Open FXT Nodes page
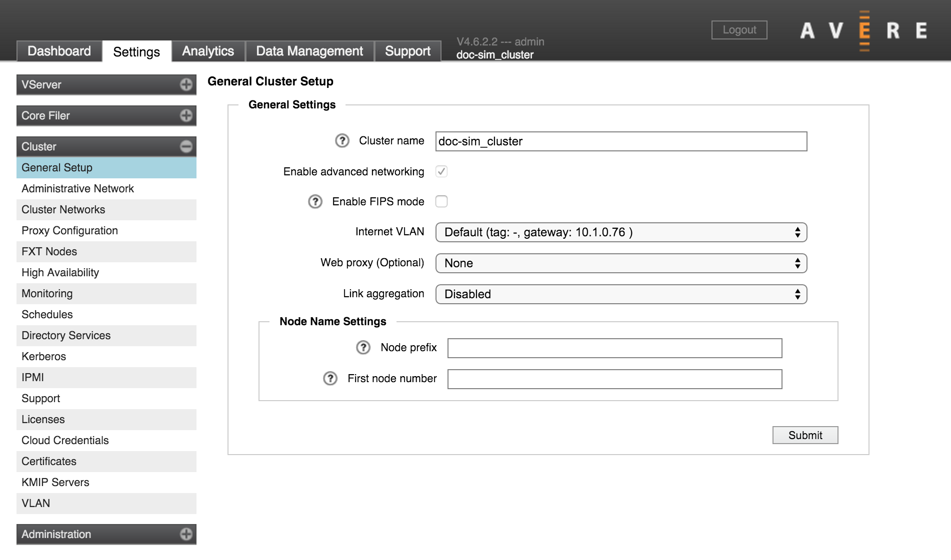The width and height of the screenshot is (951, 560). pyautogui.click(x=106, y=252)
